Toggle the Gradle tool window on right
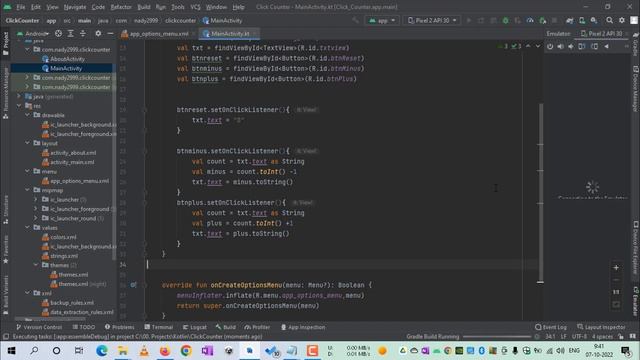The width and height of the screenshot is (640, 360). click(x=636, y=44)
